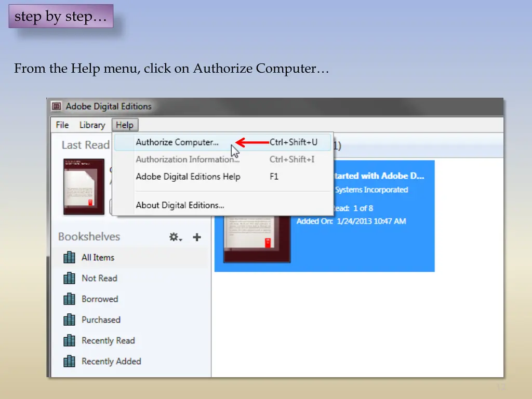Open the Library menu
Screen dimensions: 532x399
92,125
